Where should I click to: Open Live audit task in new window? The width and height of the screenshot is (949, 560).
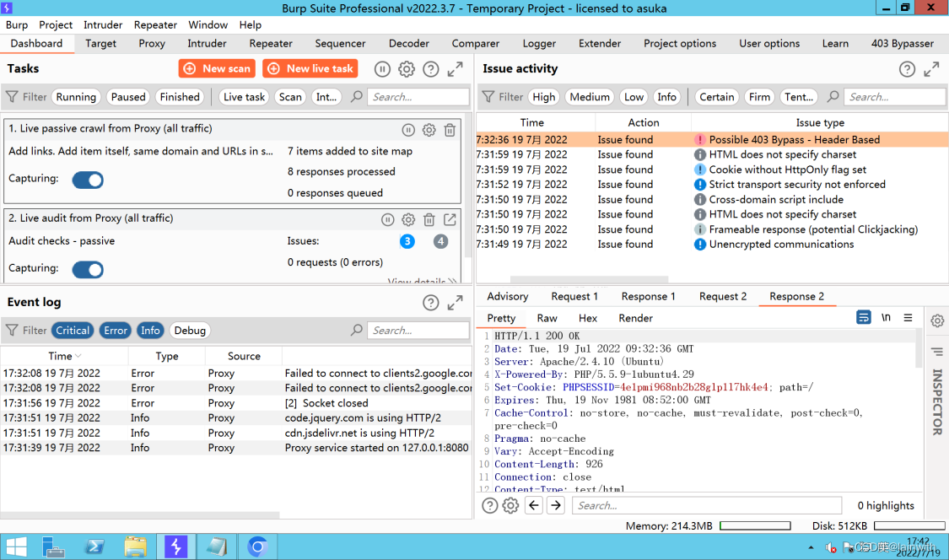(x=450, y=219)
